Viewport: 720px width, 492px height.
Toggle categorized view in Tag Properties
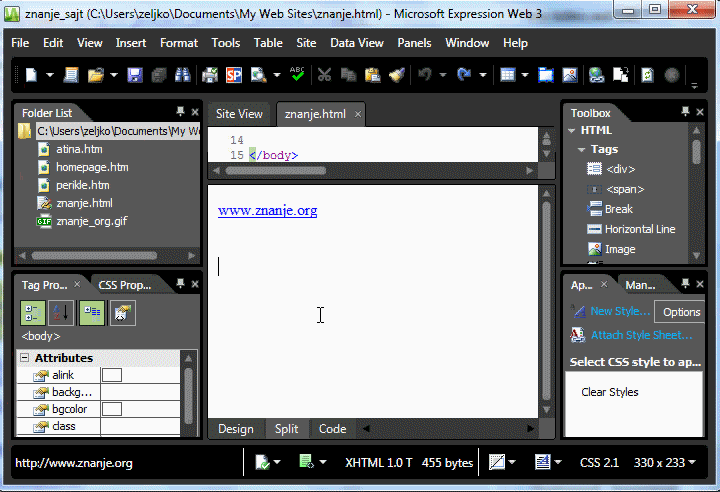(33, 313)
